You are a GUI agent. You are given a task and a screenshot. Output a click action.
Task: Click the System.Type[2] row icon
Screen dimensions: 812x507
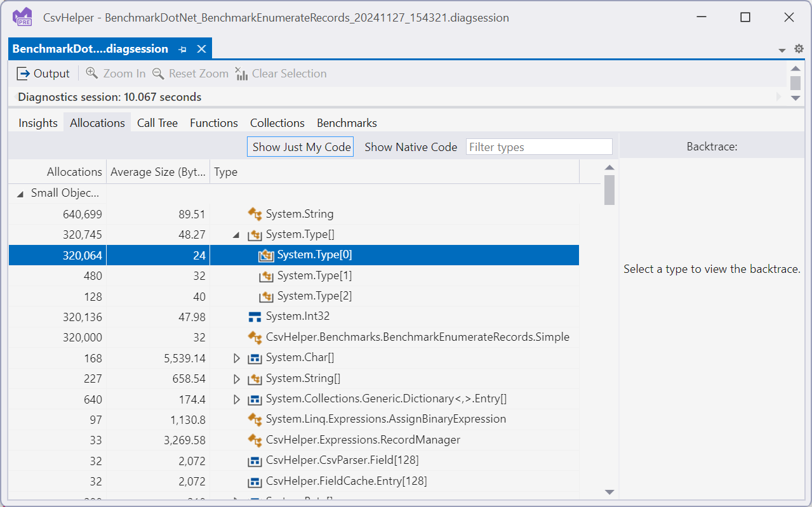pos(266,296)
